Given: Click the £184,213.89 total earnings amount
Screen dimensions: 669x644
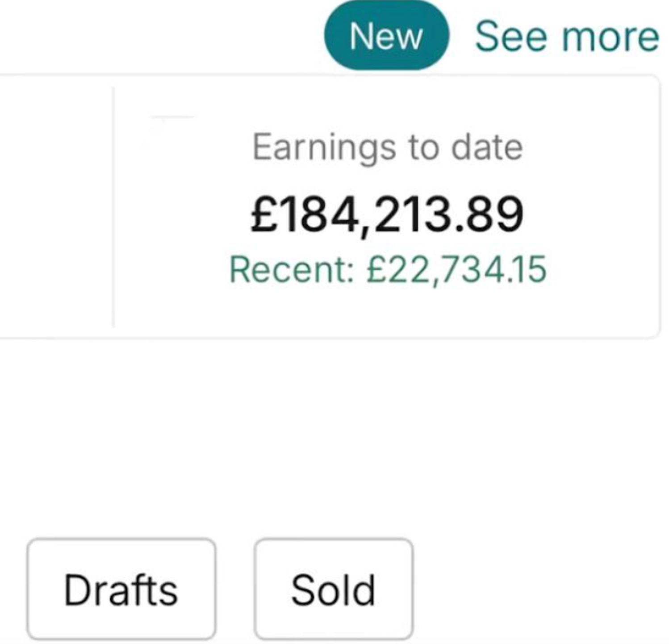Looking at the screenshot, I should 387,215.
